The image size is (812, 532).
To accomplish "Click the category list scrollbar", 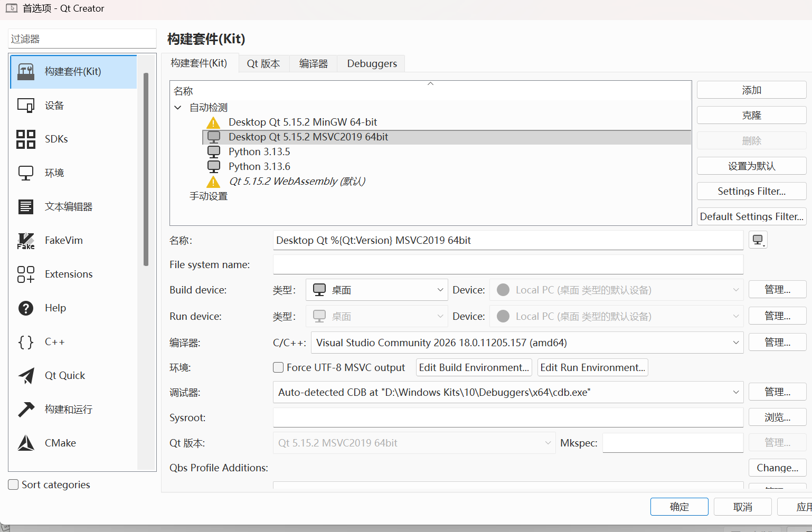I will coord(146,169).
